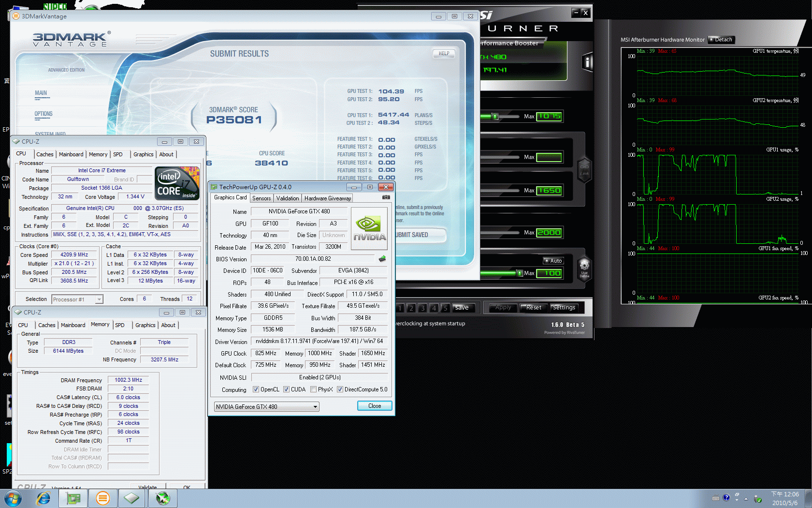Open the language bar options arrow
Image resolution: width=812 pixels, height=508 pixels.
tap(737, 500)
